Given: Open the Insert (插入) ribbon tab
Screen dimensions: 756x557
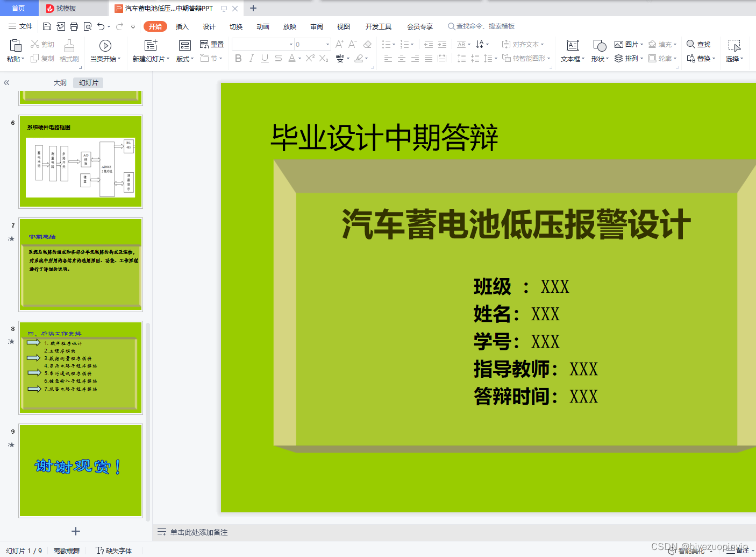Looking at the screenshot, I should (182, 26).
